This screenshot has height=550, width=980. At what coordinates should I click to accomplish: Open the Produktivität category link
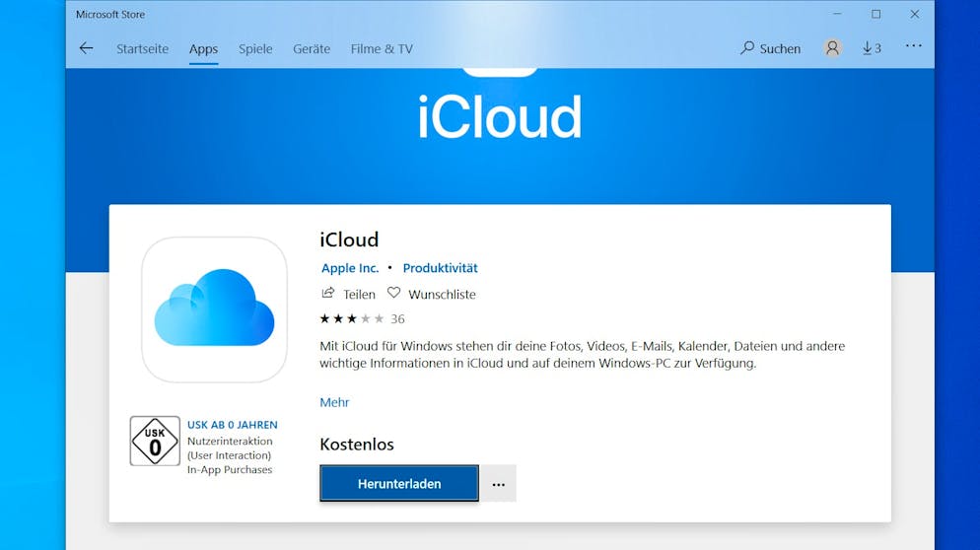coord(440,268)
